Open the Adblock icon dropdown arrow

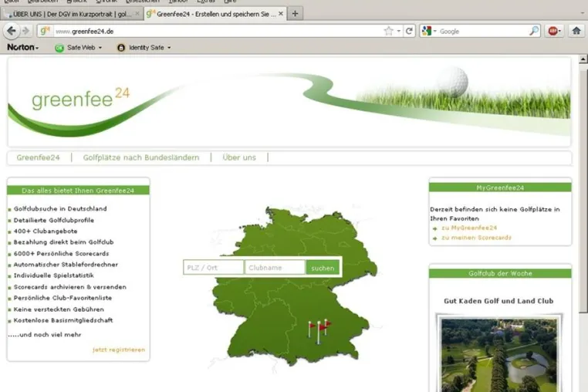(x=559, y=31)
